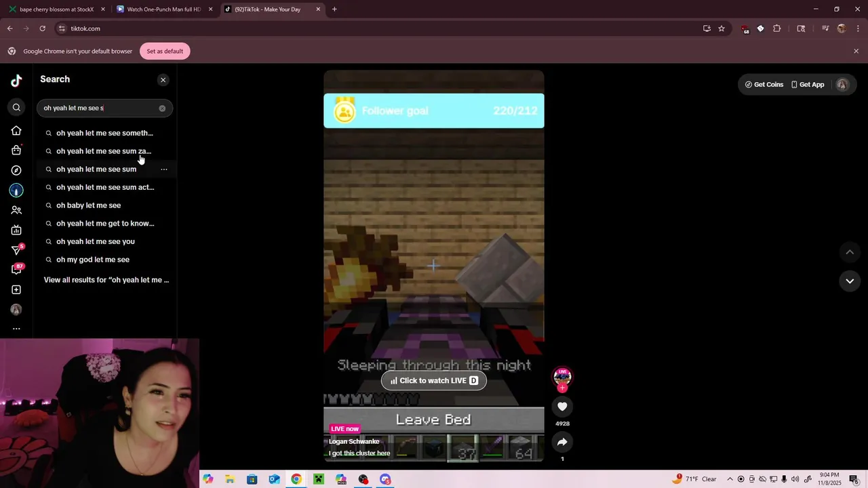Open the Friends icon in sidebar
This screenshot has height=488, width=868.
coord(16,210)
